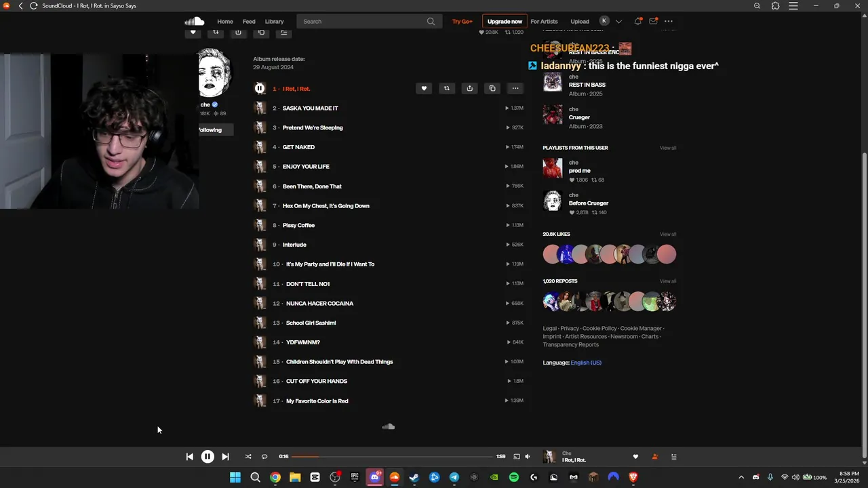This screenshot has height=488, width=868.
Task: Open the Transparency Reports link
Action: pos(570,345)
